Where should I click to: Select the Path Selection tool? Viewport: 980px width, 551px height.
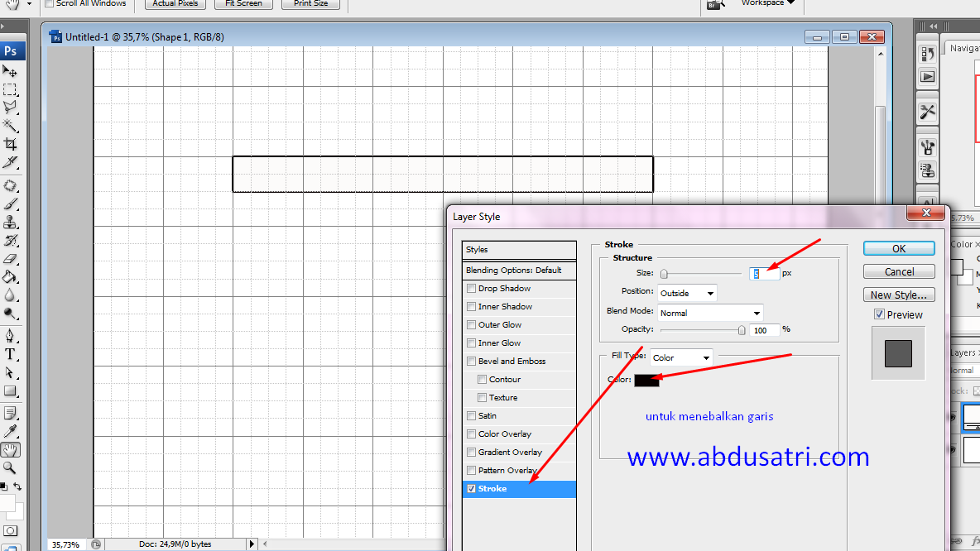(10, 373)
